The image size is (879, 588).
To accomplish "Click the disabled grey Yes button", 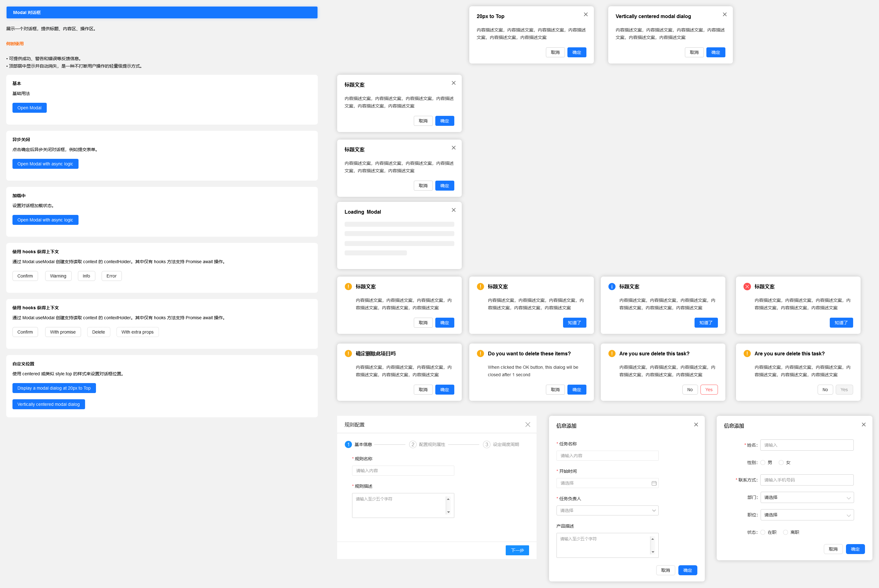I will click(844, 390).
